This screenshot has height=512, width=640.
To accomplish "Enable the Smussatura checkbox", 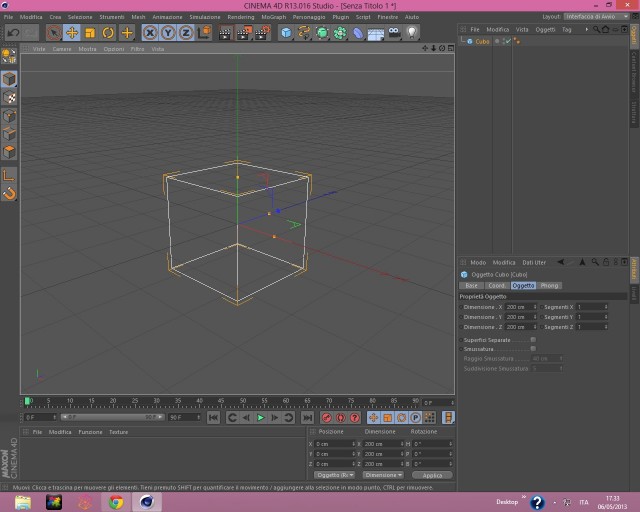I will tap(533, 349).
